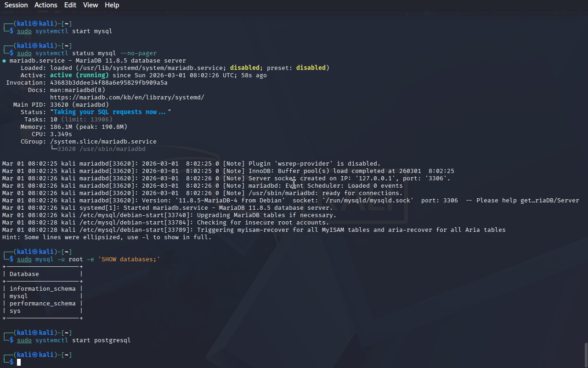Click the /usr/sbin/mariadbd CGroup process line
The height and width of the screenshot is (368, 588).
(101, 149)
